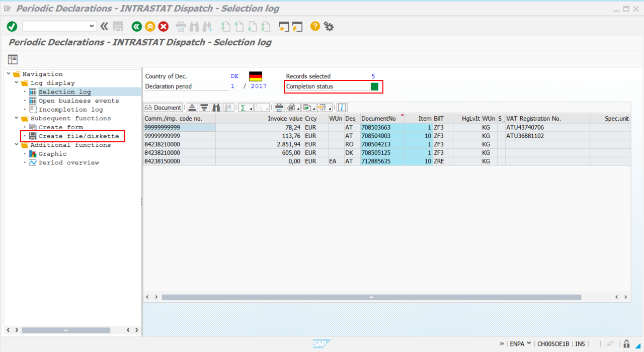Open the window menu icon in title bar
Viewport: 644px width, 352px height.
click(x=8, y=9)
